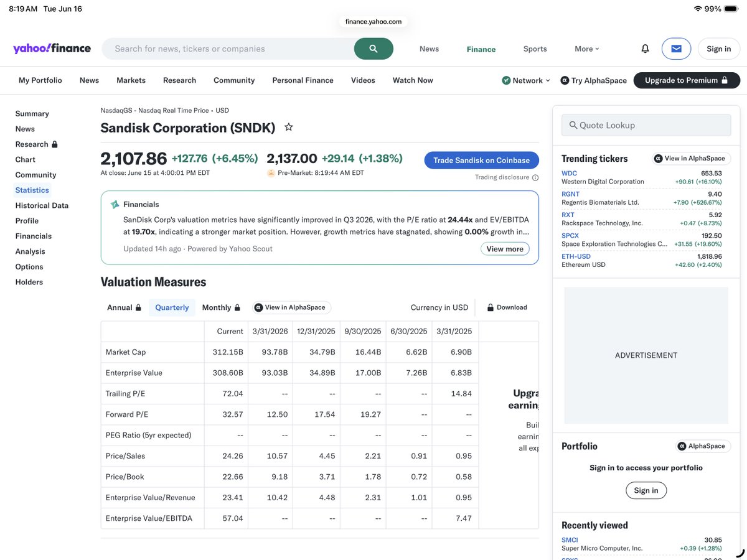Screen dimensions: 747x560
Task: Open the mail envelope icon
Action: point(676,49)
